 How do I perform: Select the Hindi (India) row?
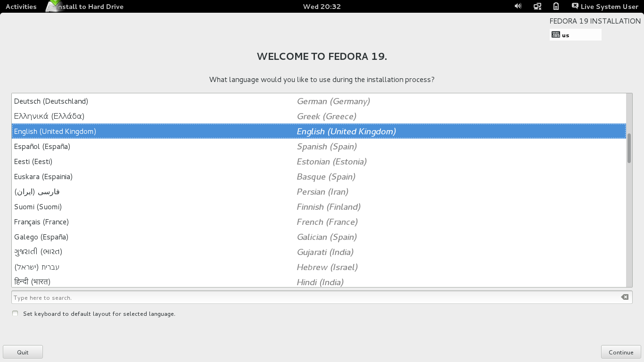pyautogui.click(x=319, y=281)
